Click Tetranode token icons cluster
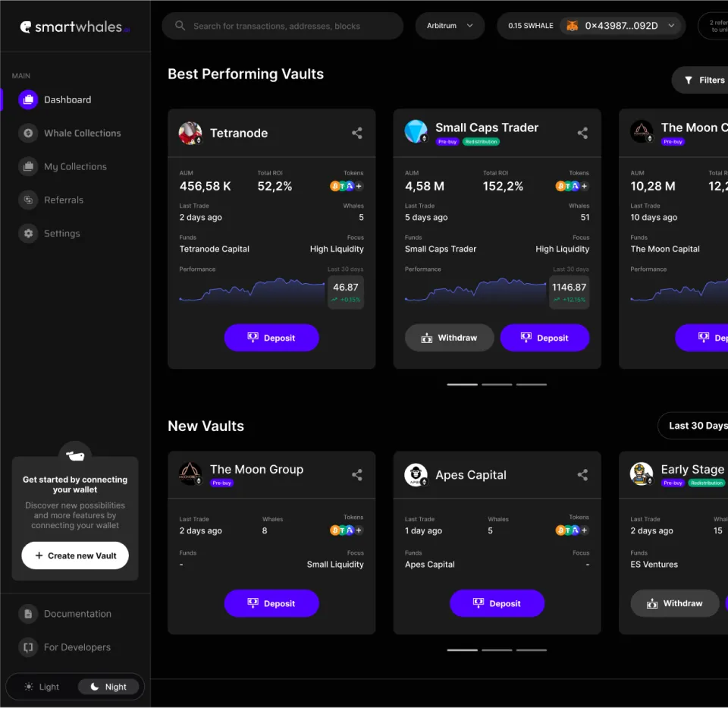Viewport: 728px width, 708px height. coord(347,186)
